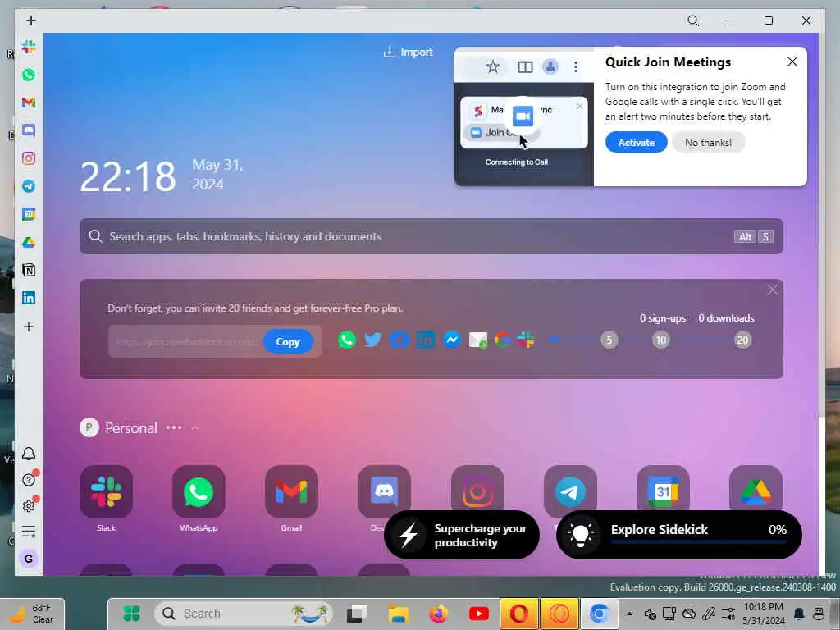
Task: Open the notifications bell in the sidebar
Action: click(29, 454)
